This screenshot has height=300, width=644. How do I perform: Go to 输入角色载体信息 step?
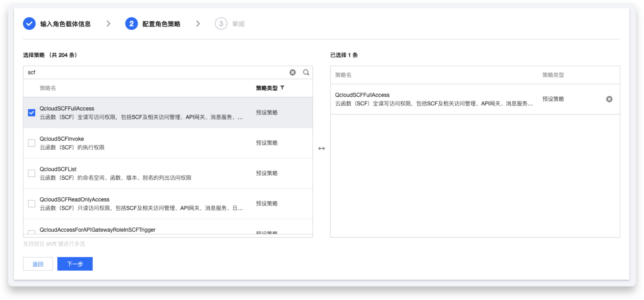click(x=65, y=24)
